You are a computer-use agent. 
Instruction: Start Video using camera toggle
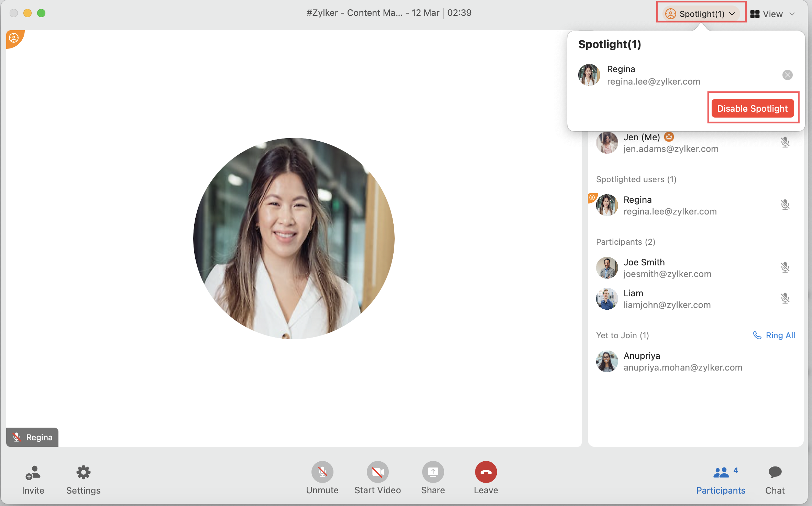coord(377,472)
